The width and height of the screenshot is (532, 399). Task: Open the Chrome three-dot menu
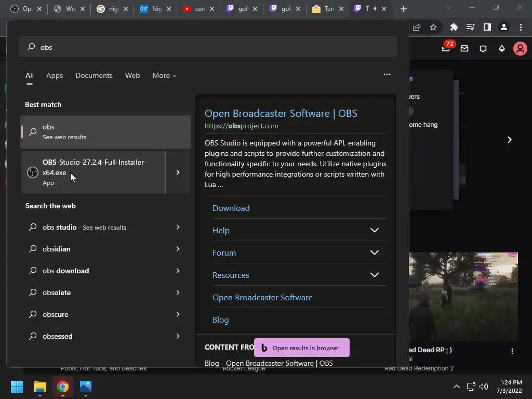click(x=521, y=27)
